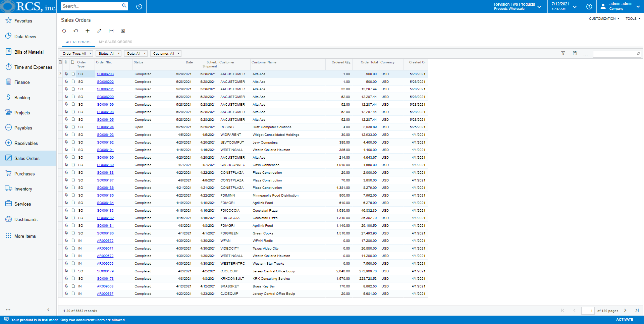Go to the next page of records
The image size is (644, 324).
click(625, 311)
